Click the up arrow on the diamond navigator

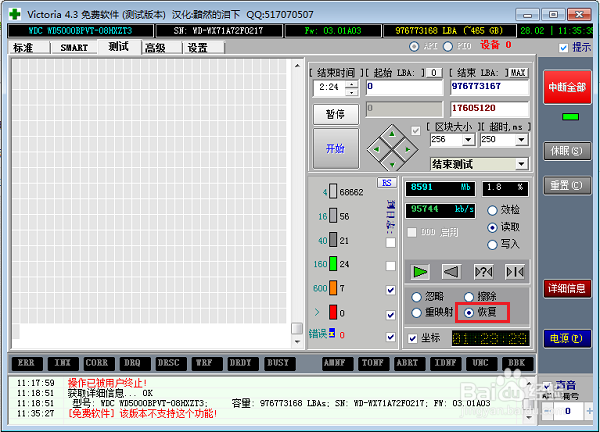click(392, 134)
